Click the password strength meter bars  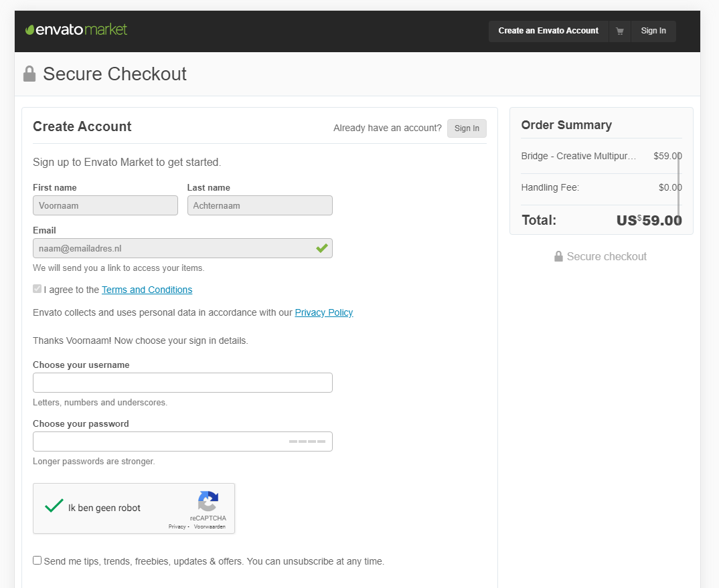tap(307, 442)
